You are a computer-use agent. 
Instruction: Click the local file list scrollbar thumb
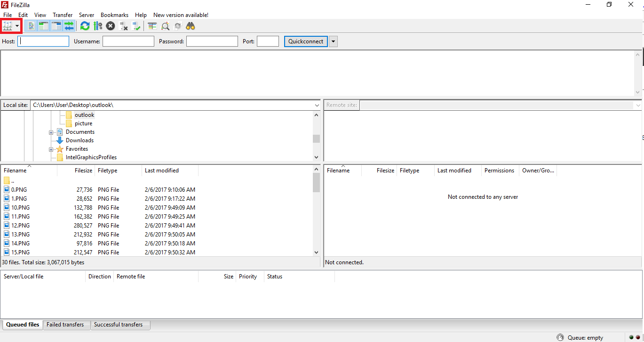pos(316,183)
